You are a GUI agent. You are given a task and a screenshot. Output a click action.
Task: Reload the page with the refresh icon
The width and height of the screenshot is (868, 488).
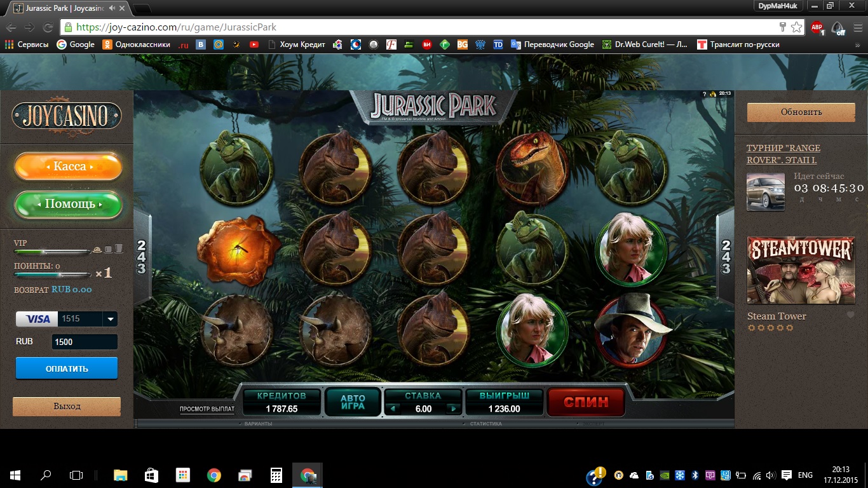(48, 27)
